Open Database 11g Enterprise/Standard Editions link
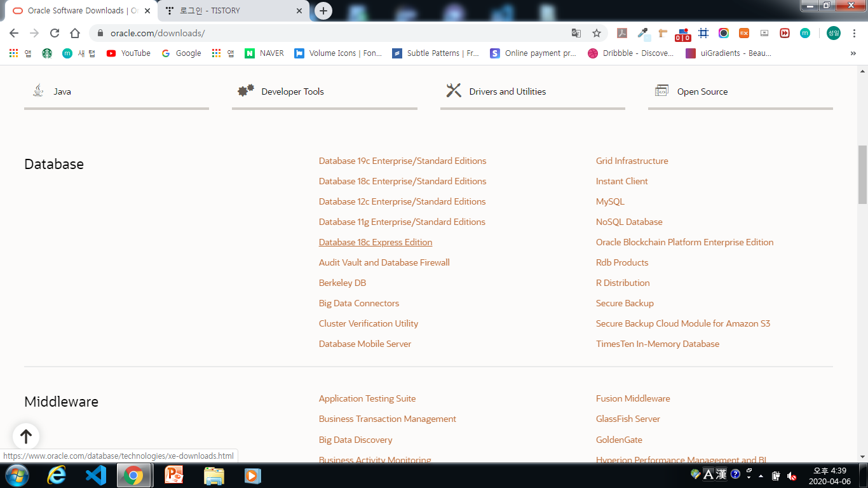868x488 pixels. coord(402,222)
